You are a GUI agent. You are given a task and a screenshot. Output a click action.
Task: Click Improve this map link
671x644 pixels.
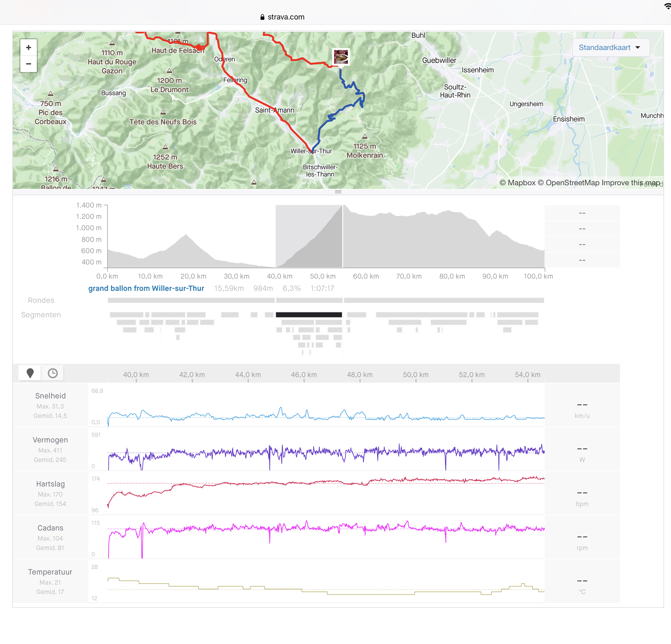(630, 183)
